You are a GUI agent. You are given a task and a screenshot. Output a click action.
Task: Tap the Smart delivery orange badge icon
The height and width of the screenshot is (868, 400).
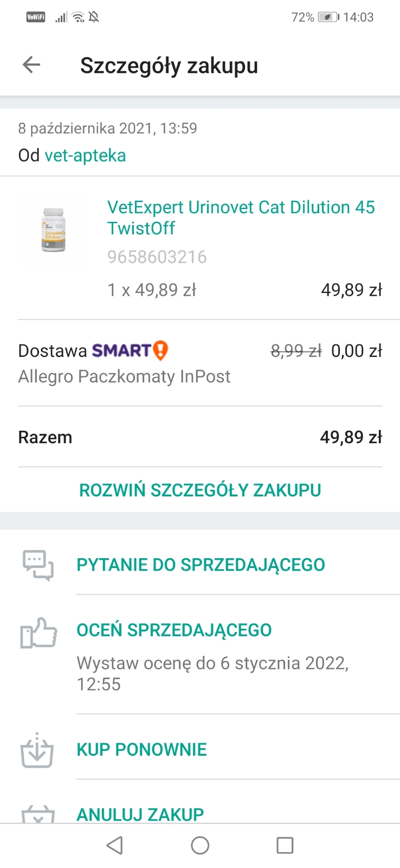tap(160, 350)
